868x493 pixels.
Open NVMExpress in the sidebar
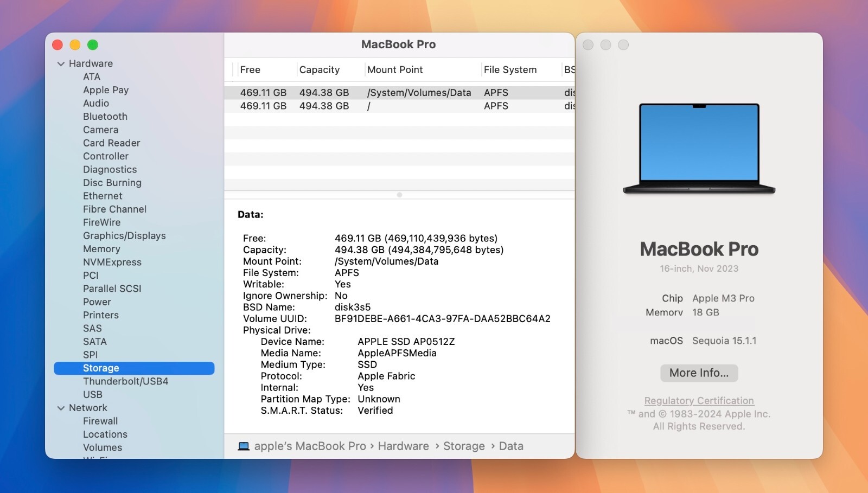click(x=112, y=262)
